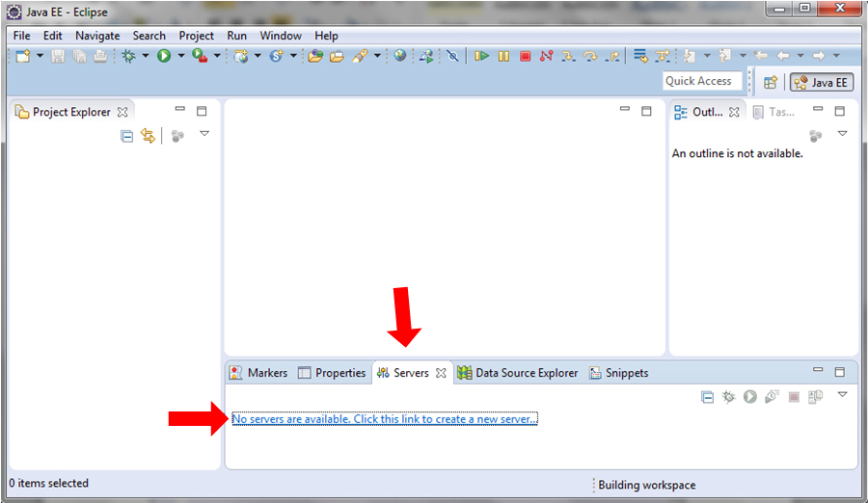Collapse all in Project Explorer
Viewport: 868px width, 503px height.
(x=127, y=136)
